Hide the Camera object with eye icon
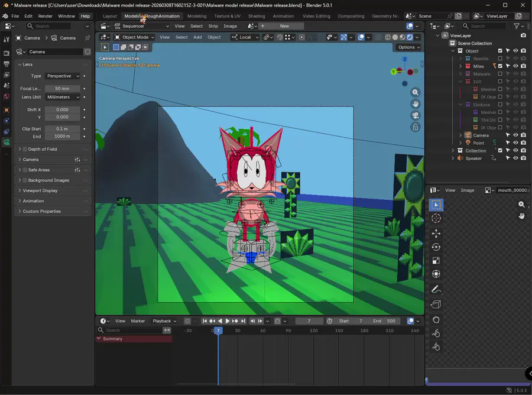This screenshot has width=532, height=395. pyautogui.click(x=515, y=135)
